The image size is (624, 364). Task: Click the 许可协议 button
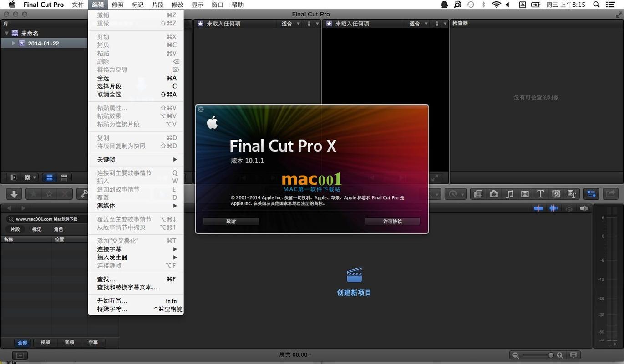(x=392, y=222)
